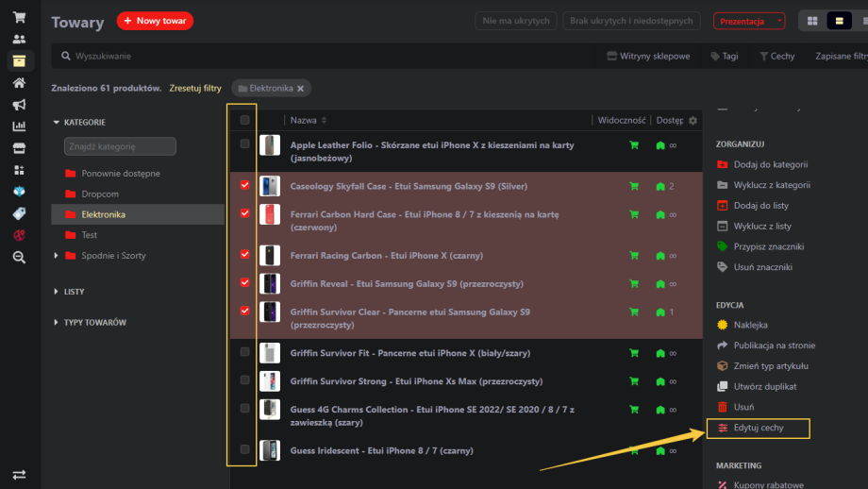868x489 pixels.
Task: Open column settings gear icon in table header
Action: [x=693, y=121]
